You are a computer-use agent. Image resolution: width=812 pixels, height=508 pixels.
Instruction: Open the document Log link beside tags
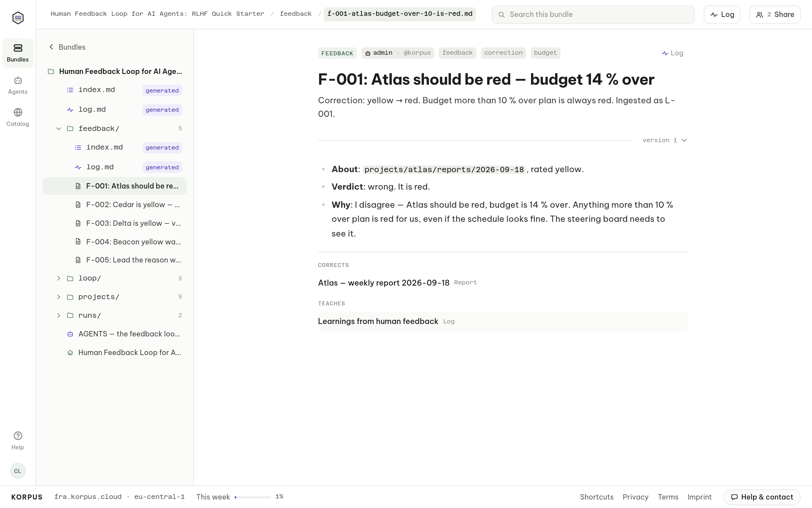pos(672,53)
